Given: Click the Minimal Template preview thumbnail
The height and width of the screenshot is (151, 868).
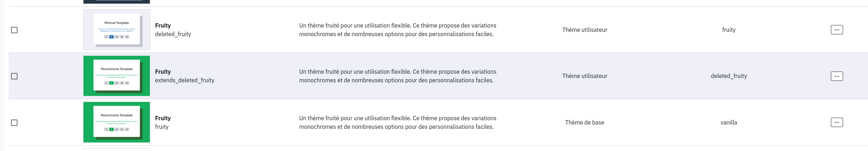Looking at the screenshot, I should pyautogui.click(x=117, y=30).
